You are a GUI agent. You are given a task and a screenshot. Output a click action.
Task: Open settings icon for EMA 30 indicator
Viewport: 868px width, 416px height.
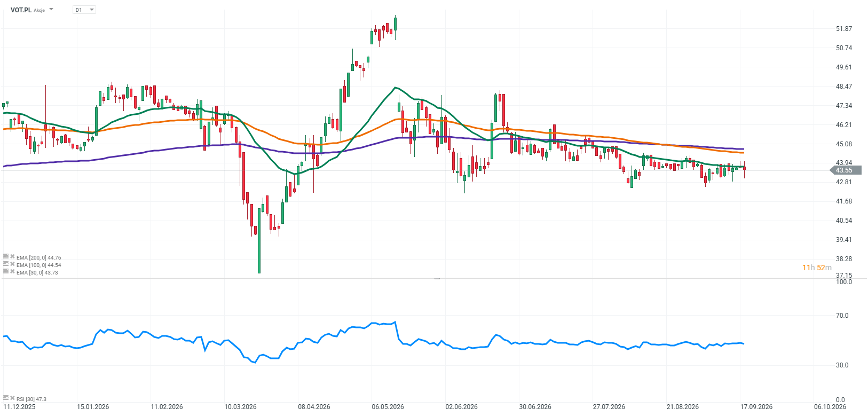click(6, 271)
